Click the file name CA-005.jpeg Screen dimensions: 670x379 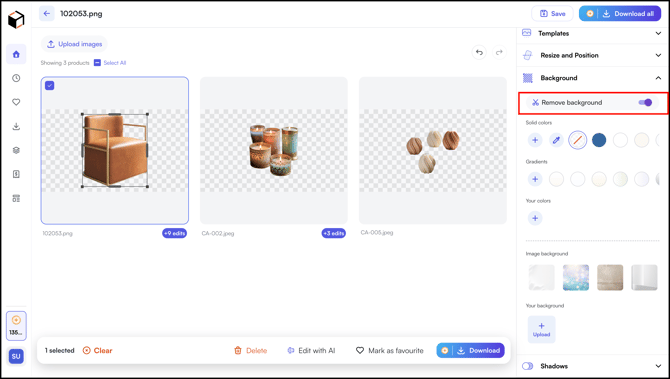tap(377, 233)
